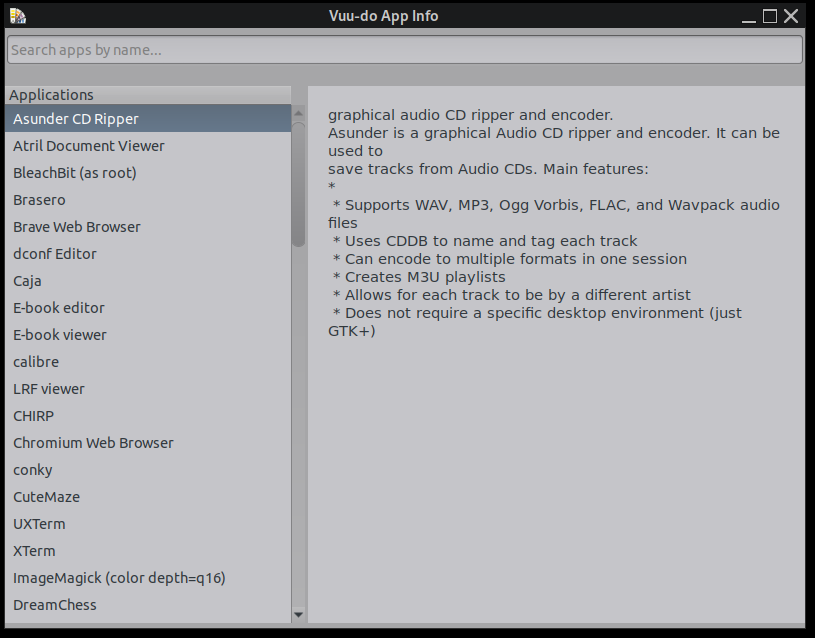
Task: Click the list scrollbar up arrow
Action: pyautogui.click(x=298, y=113)
